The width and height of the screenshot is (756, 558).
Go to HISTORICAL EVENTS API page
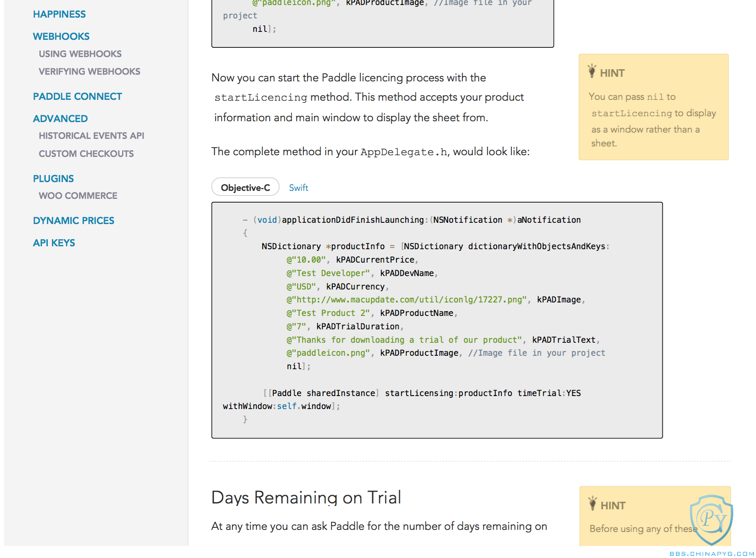point(91,136)
